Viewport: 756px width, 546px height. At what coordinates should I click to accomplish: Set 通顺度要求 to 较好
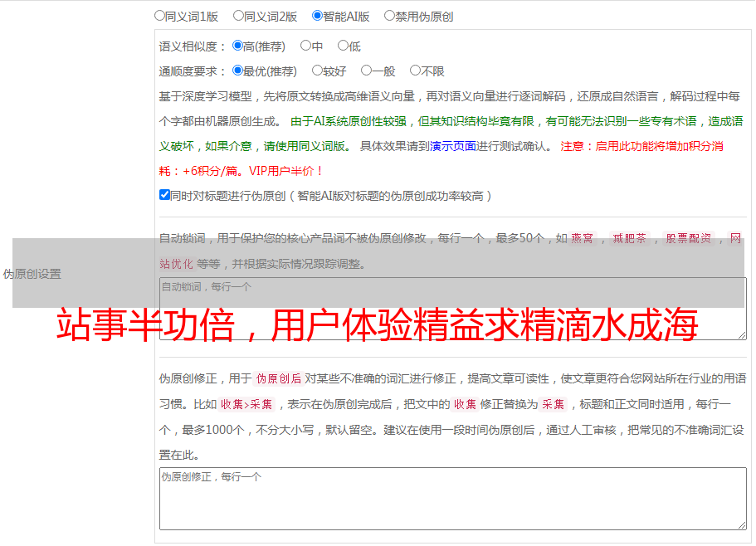(x=317, y=71)
